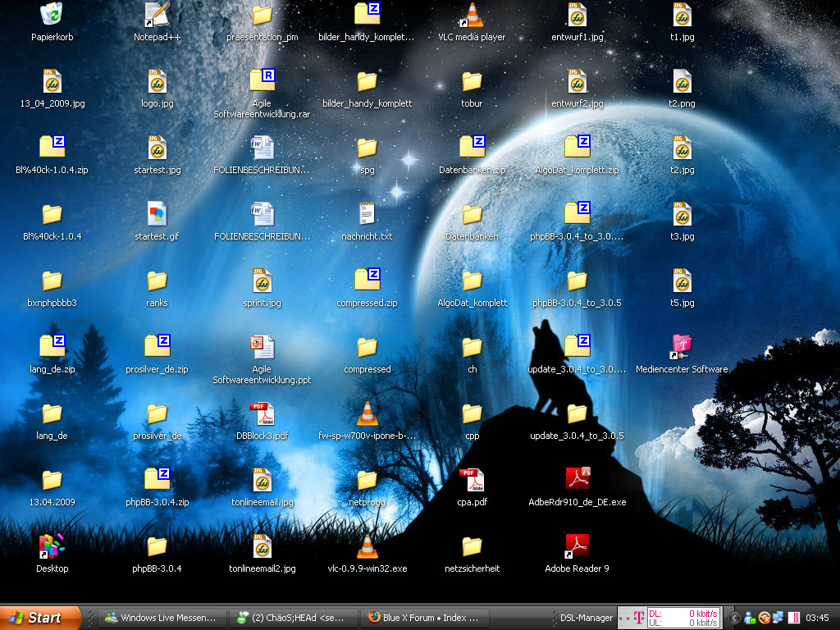The height and width of the screenshot is (630, 840).
Task: Click the system clock showing 03:45
Action: point(817,618)
